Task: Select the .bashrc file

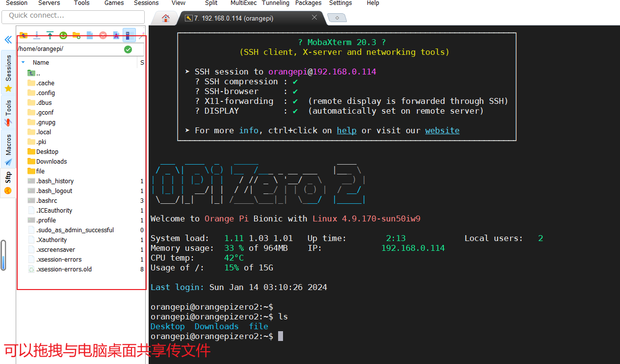Action: 42,200
